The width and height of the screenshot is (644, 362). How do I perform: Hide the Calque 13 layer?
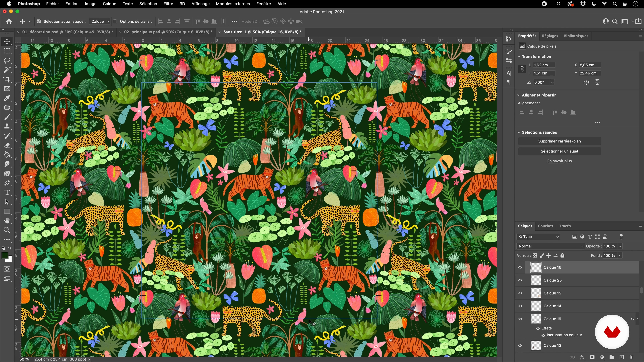(520, 346)
